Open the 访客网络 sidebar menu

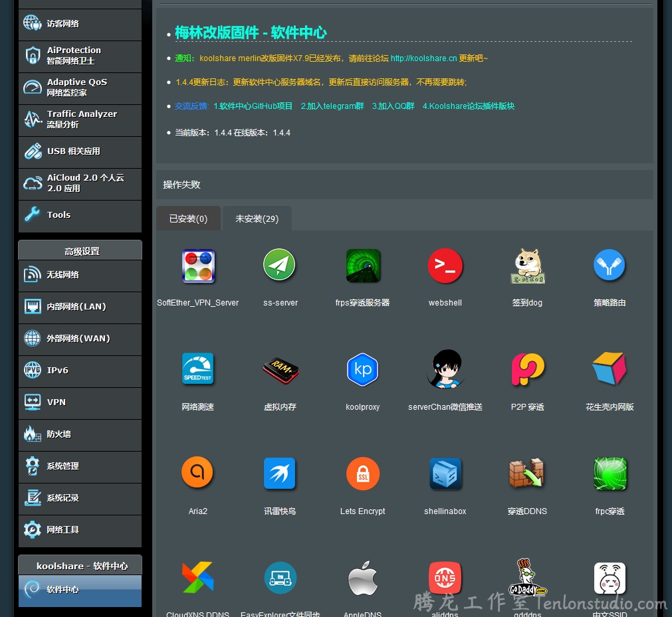click(80, 25)
